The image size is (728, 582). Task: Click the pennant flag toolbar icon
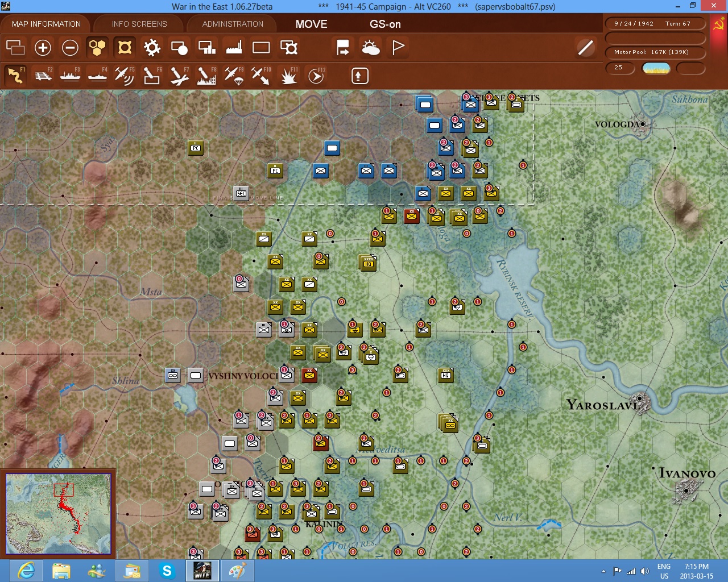point(398,47)
